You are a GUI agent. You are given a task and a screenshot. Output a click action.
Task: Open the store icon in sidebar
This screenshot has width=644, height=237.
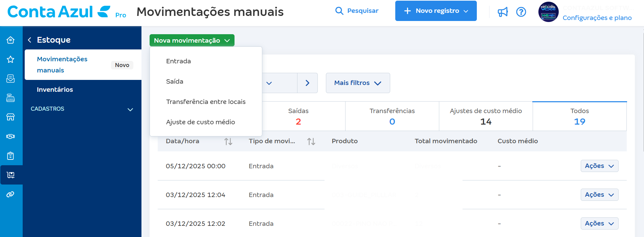click(10, 117)
